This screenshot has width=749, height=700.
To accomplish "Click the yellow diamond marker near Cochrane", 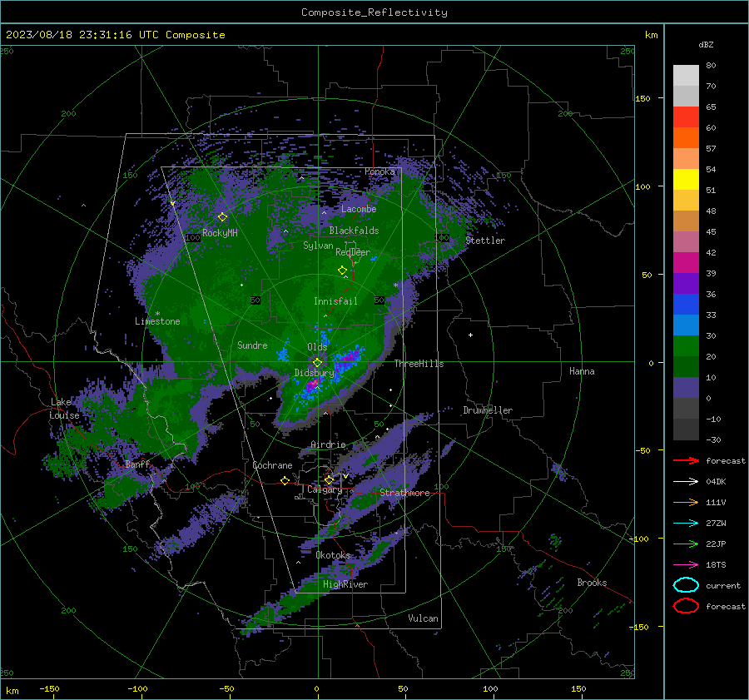I will click(285, 480).
